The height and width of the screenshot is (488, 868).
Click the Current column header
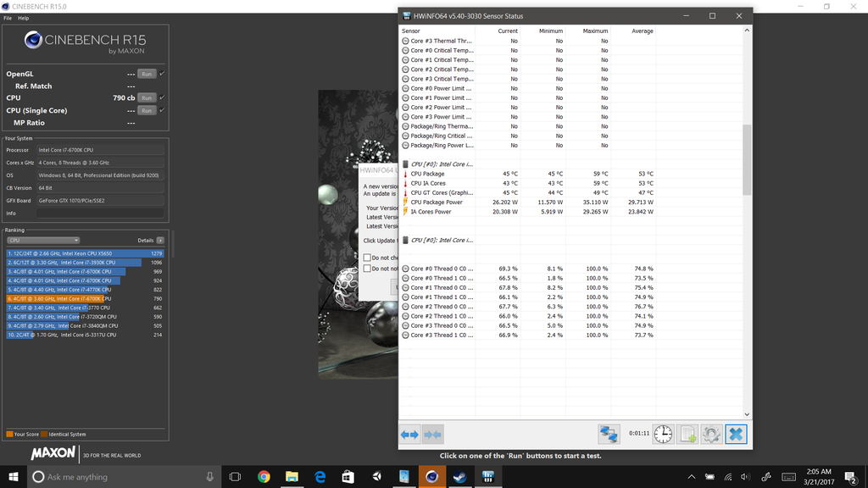pyautogui.click(x=508, y=31)
